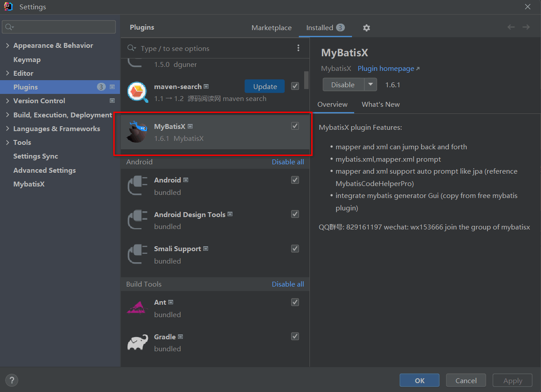Open the plugin settings gear menu
541x392 pixels.
point(366,28)
